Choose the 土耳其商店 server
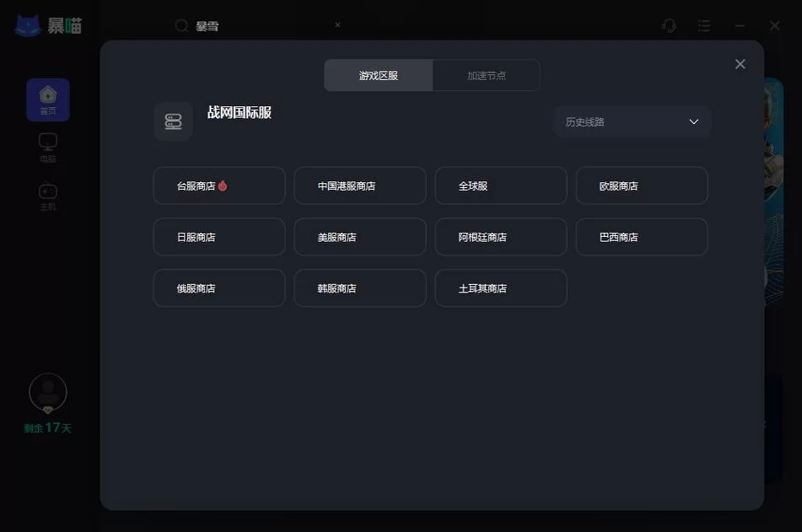This screenshot has height=532, width=802. (x=501, y=288)
